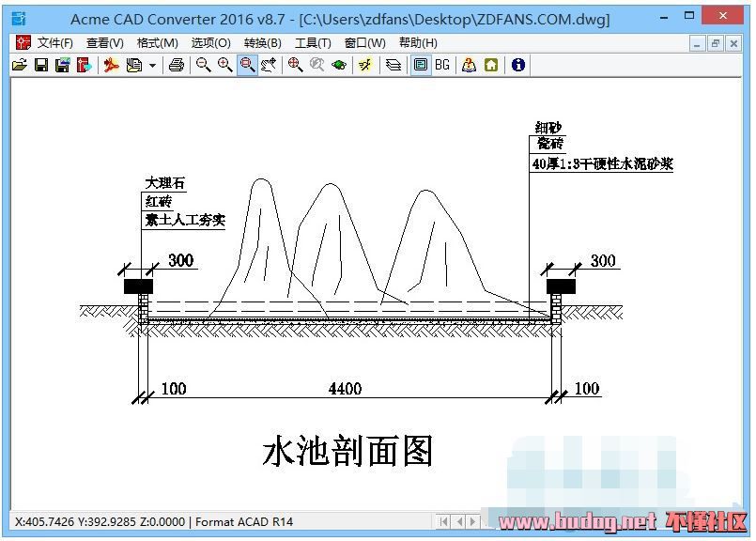Click the 水池剖面图 drawing title
The image size is (756, 541).
[347, 451]
